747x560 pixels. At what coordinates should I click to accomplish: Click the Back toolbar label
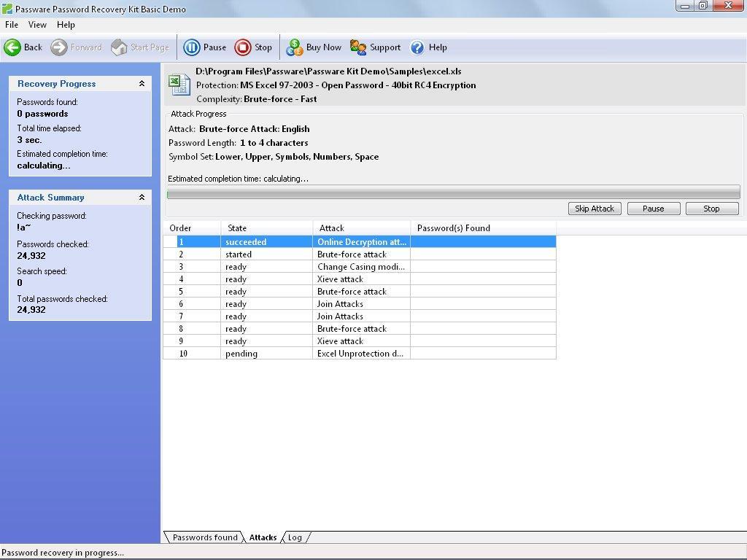pos(33,47)
